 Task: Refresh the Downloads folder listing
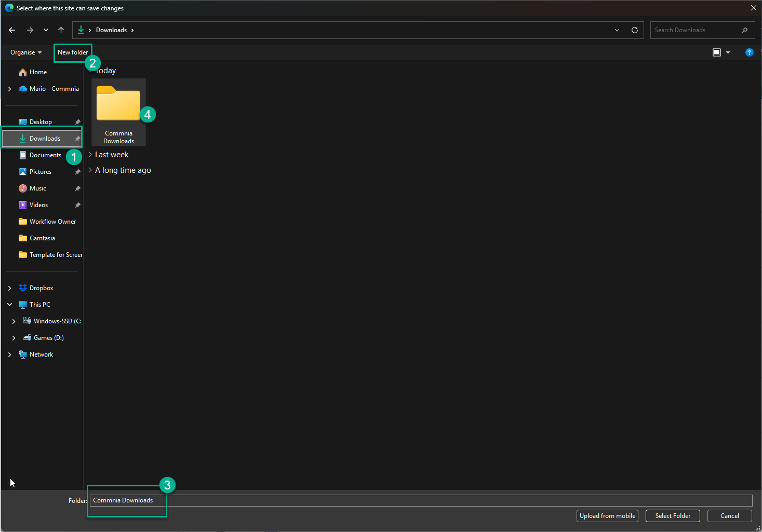634,30
